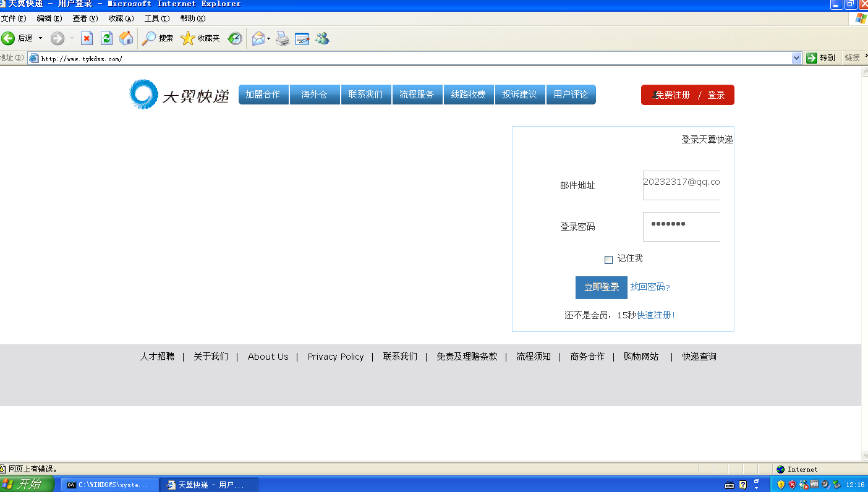Open the Mail icon on toolbar
This screenshot has height=492, width=868.
(258, 38)
